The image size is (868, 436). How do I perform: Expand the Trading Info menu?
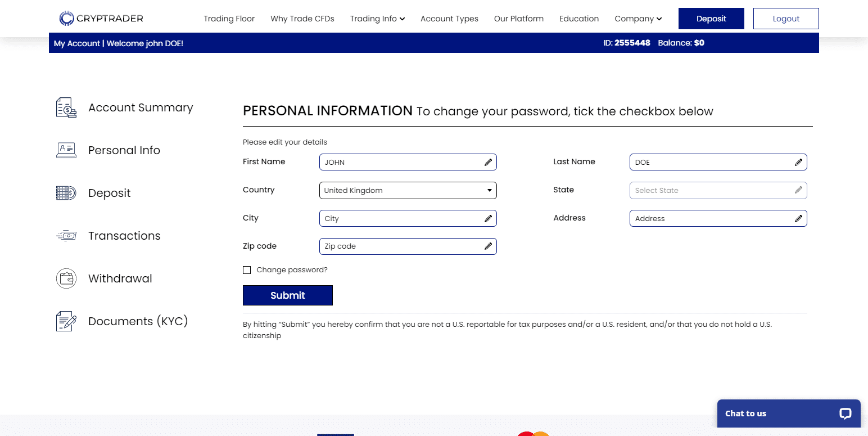pyautogui.click(x=377, y=19)
